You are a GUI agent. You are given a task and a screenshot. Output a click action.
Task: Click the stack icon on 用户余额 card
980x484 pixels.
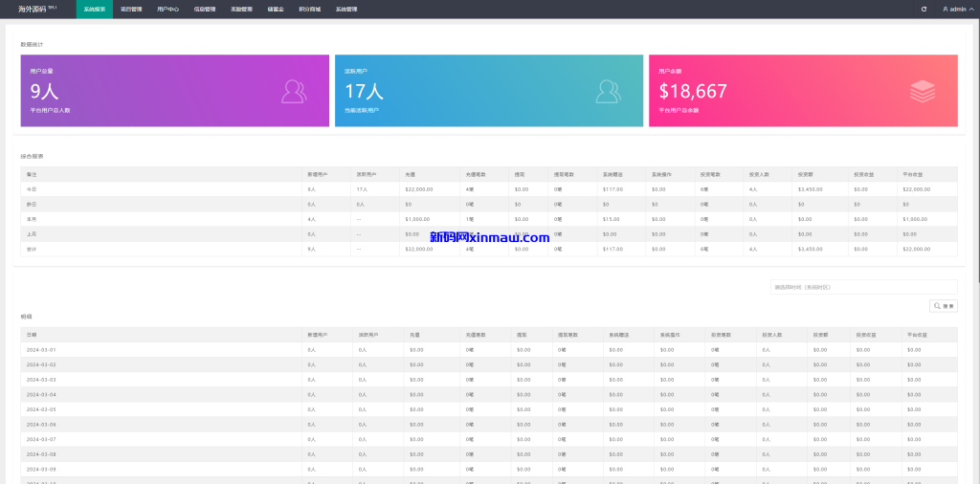coord(923,91)
